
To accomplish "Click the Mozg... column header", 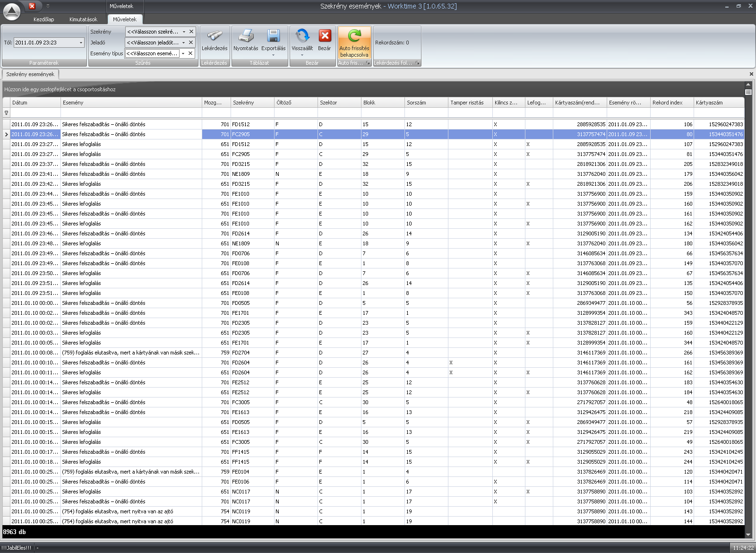I will coord(216,103).
